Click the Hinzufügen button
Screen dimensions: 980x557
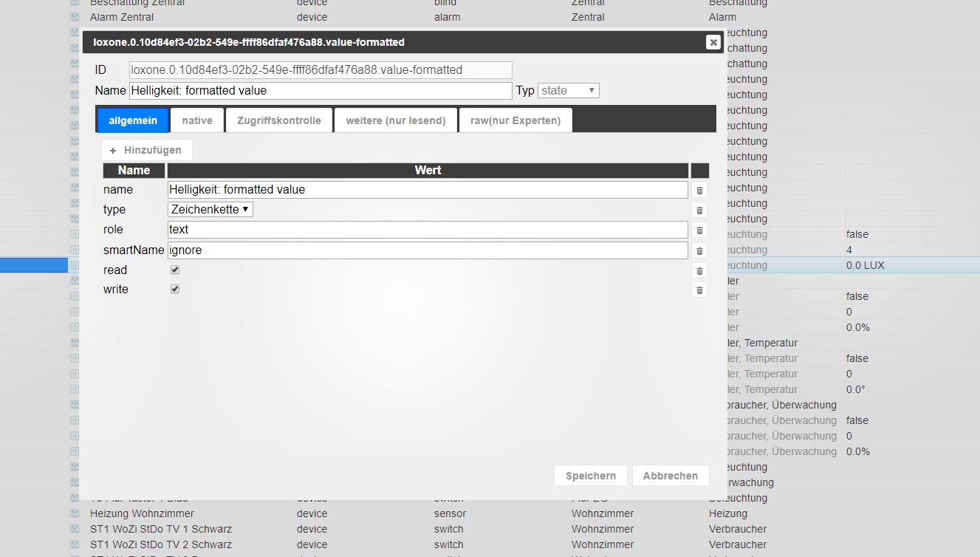click(146, 150)
